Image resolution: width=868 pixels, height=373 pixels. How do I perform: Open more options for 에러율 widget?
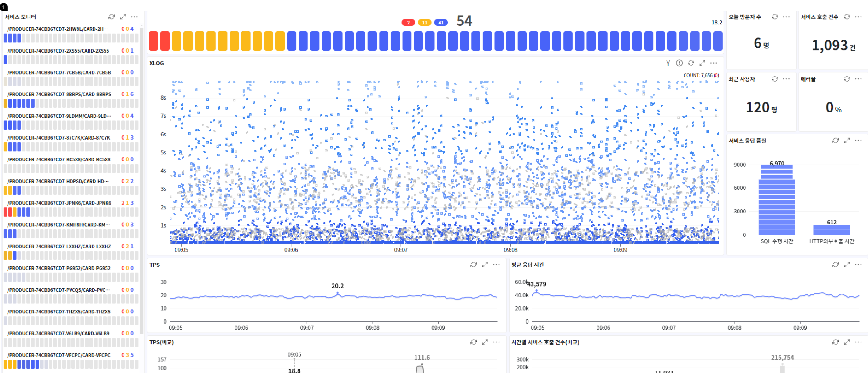pyautogui.click(x=858, y=79)
